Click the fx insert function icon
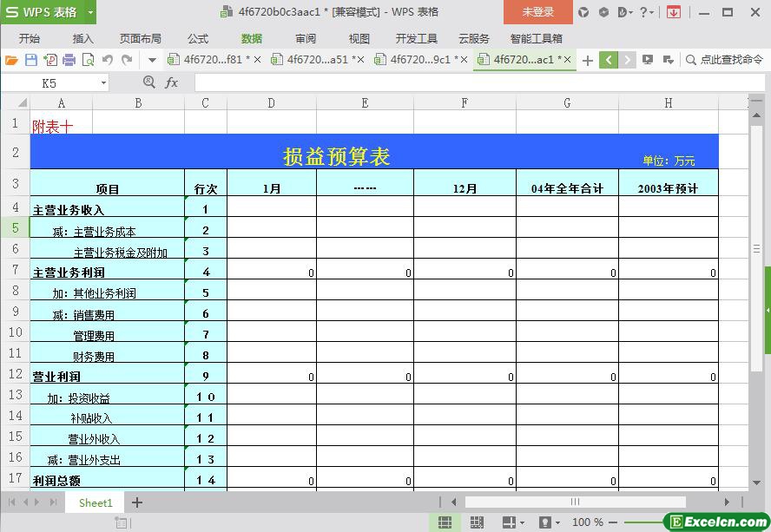771x532 pixels. click(171, 82)
